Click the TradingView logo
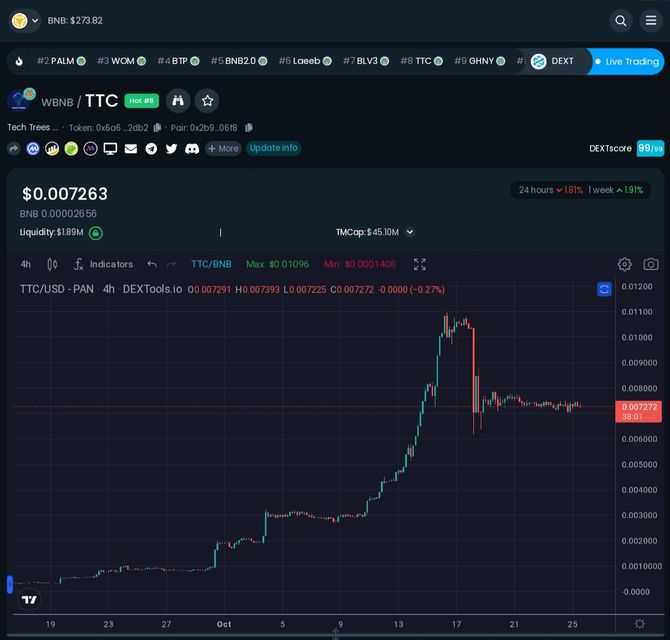The image size is (670, 640). click(29, 600)
